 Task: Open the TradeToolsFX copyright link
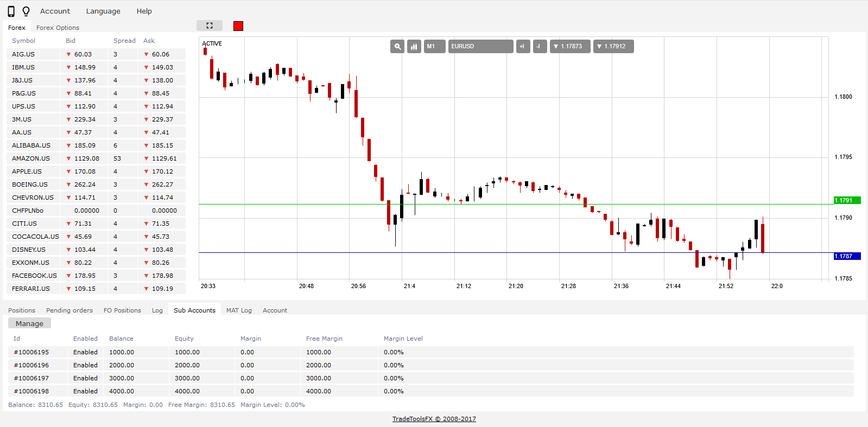click(434, 419)
